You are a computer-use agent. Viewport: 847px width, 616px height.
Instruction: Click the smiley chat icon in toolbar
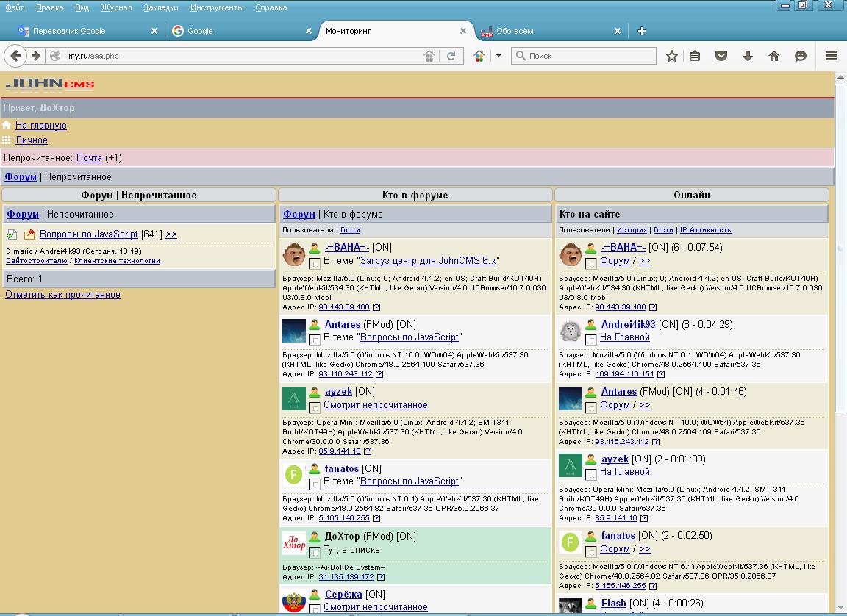tap(801, 56)
